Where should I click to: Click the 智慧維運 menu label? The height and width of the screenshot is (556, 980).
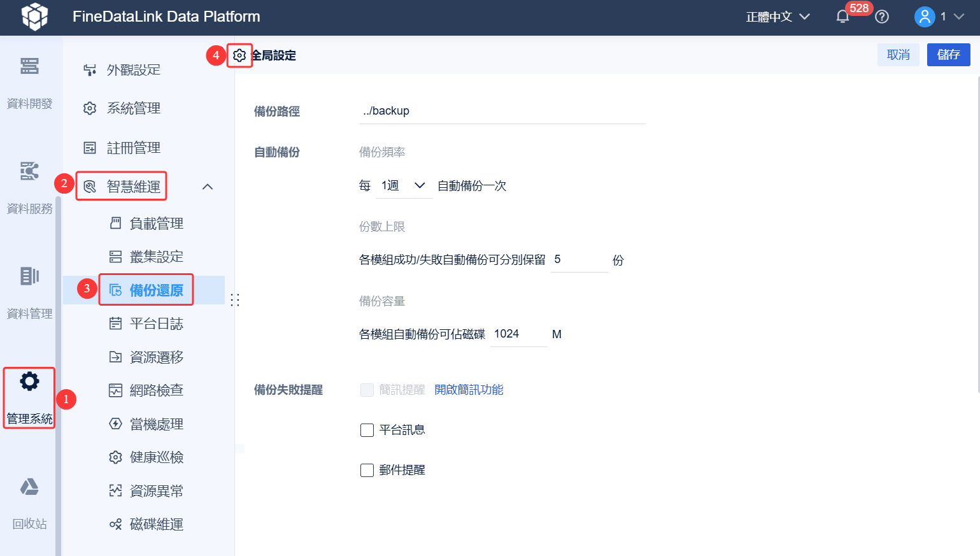pyautogui.click(x=134, y=187)
